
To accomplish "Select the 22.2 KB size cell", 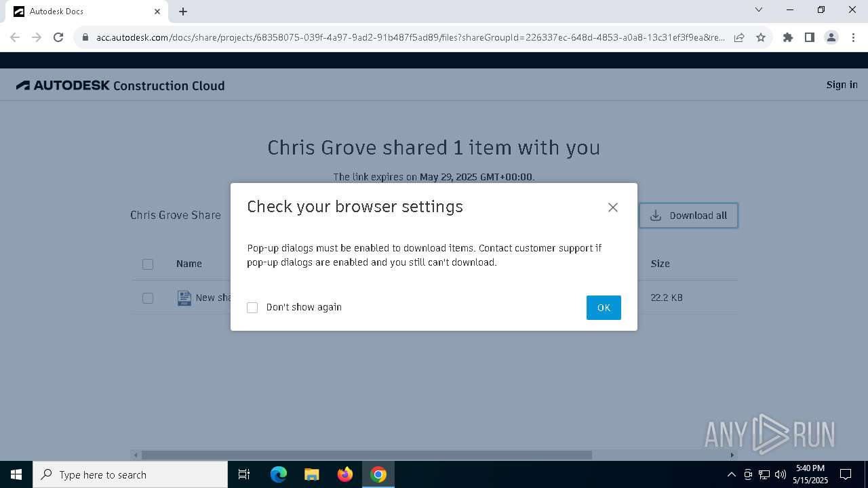I will pos(667,298).
